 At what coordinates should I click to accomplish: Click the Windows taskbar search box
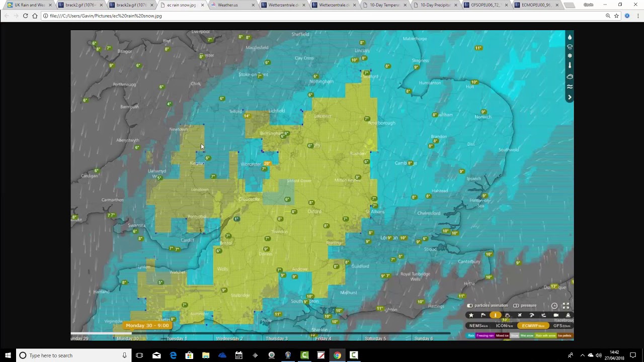tap(73, 355)
